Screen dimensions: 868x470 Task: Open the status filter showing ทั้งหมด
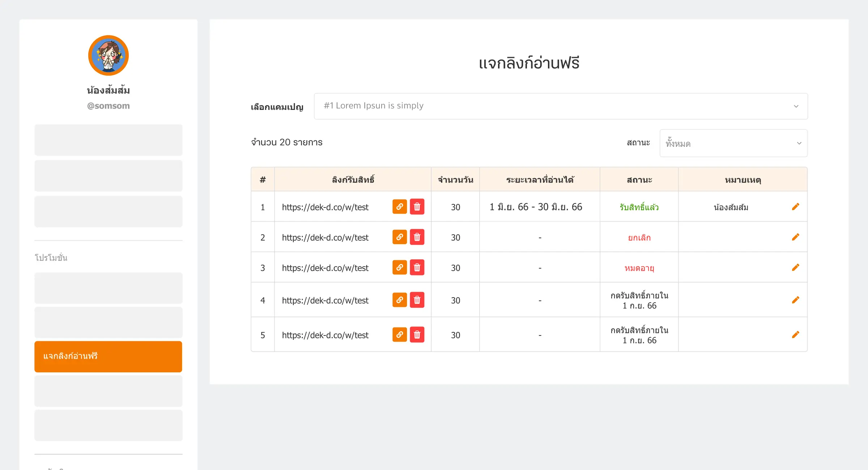point(733,143)
